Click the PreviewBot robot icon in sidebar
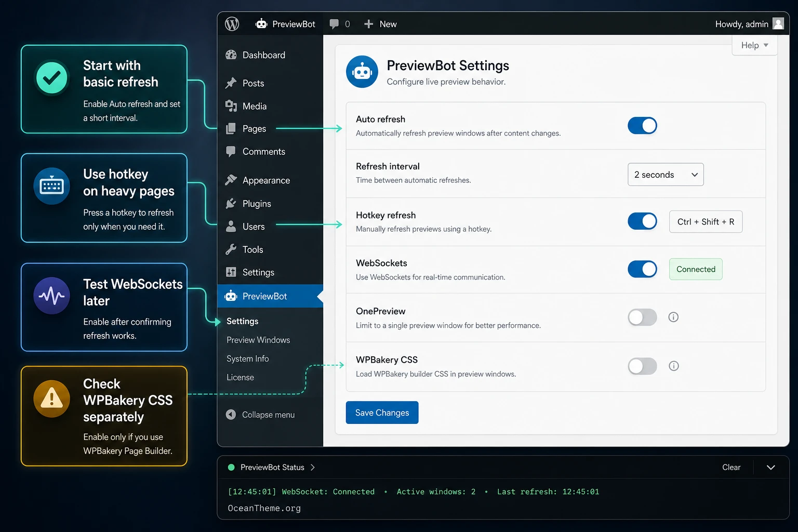This screenshot has width=798, height=532. [x=231, y=296]
